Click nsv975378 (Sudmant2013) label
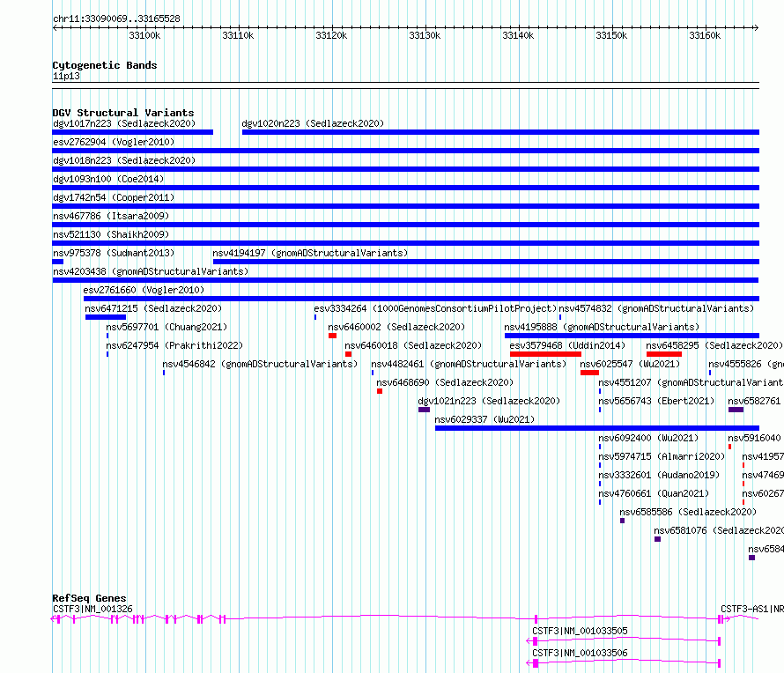 [x=114, y=253]
